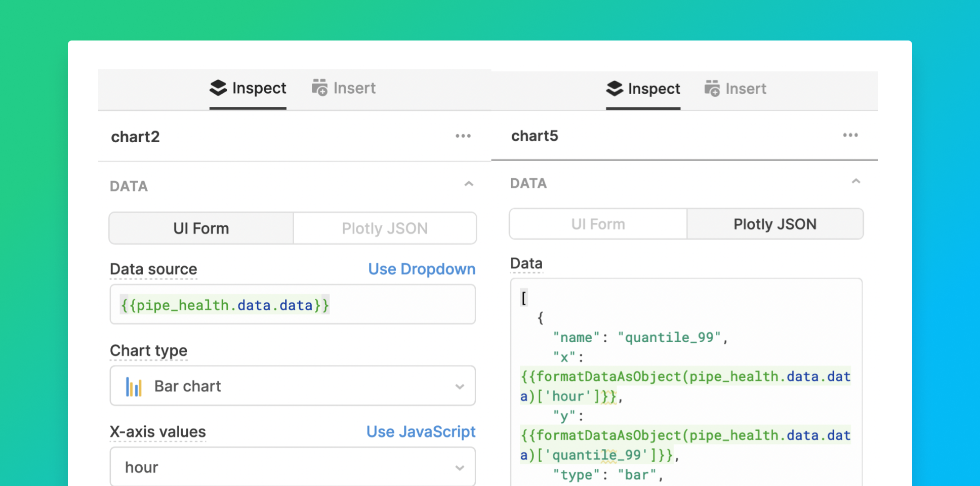Select UI Form mode for chart2
980x486 pixels.
point(201,228)
